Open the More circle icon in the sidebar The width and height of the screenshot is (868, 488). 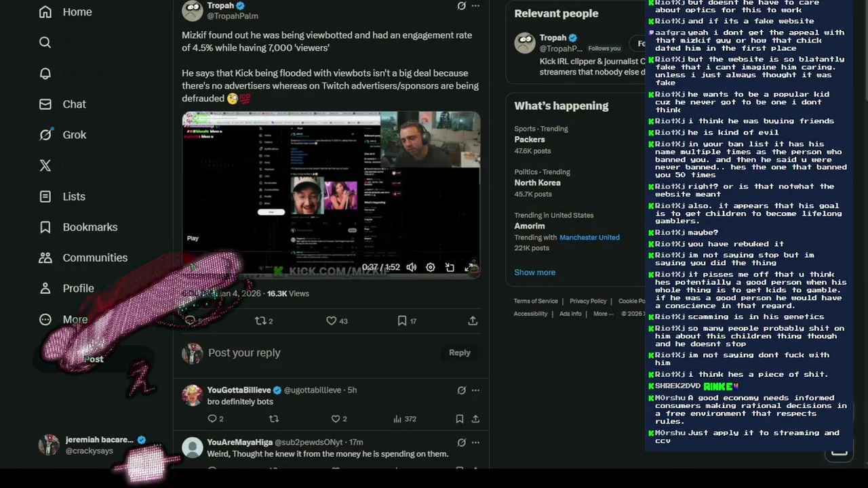pyautogui.click(x=45, y=319)
